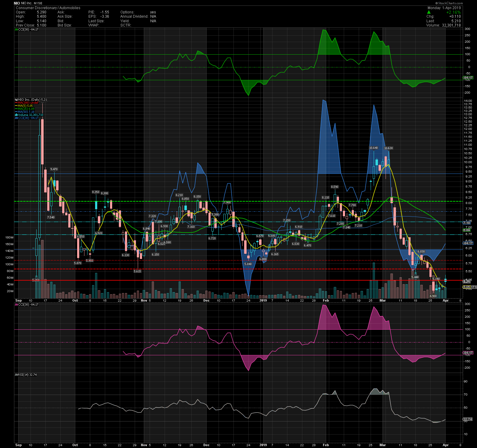Image resolution: width=477 pixels, height=448 pixels.
Task: Click the 10.640 price high label
Action: [x=373, y=148]
